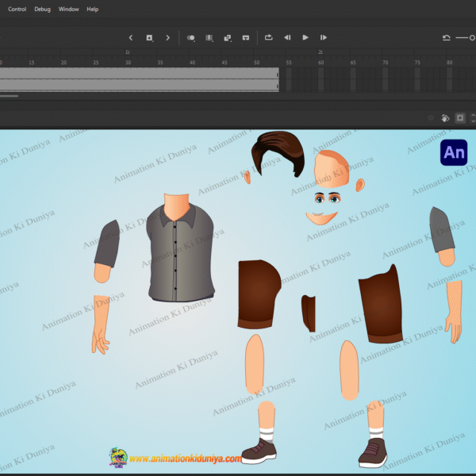Click the colorful Animation Ki Duniya logo
The image size is (476, 476).
(x=118, y=458)
